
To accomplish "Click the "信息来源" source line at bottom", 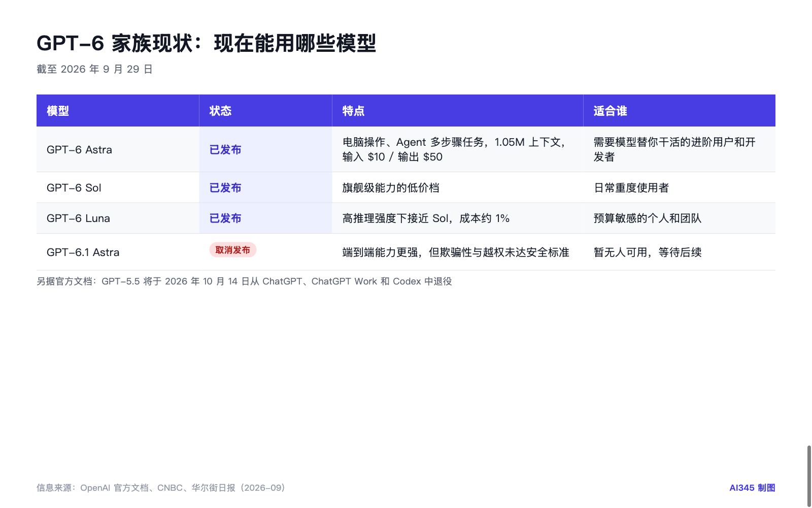I will (161, 488).
